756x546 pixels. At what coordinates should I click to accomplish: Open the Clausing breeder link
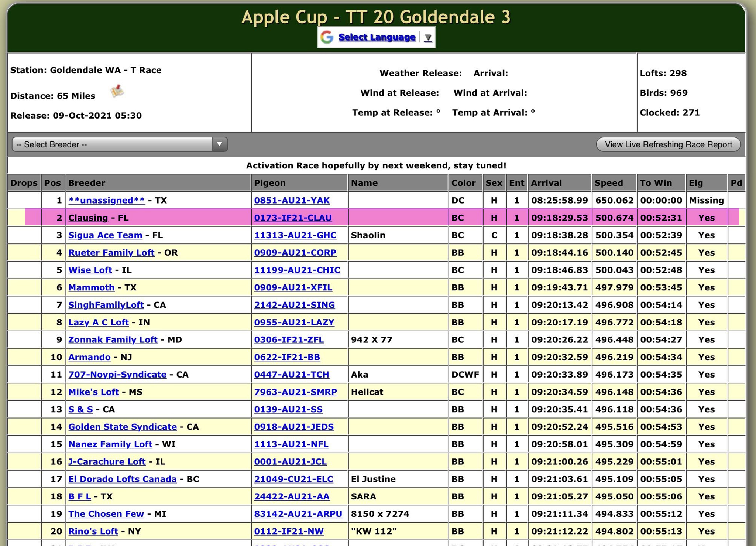pyautogui.click(x=88, y=218)
